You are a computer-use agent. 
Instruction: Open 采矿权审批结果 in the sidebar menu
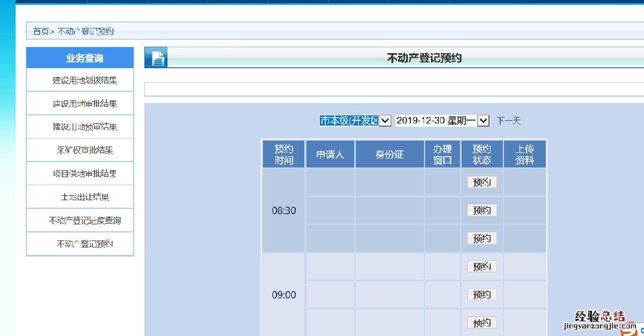(x=85, y=150)
